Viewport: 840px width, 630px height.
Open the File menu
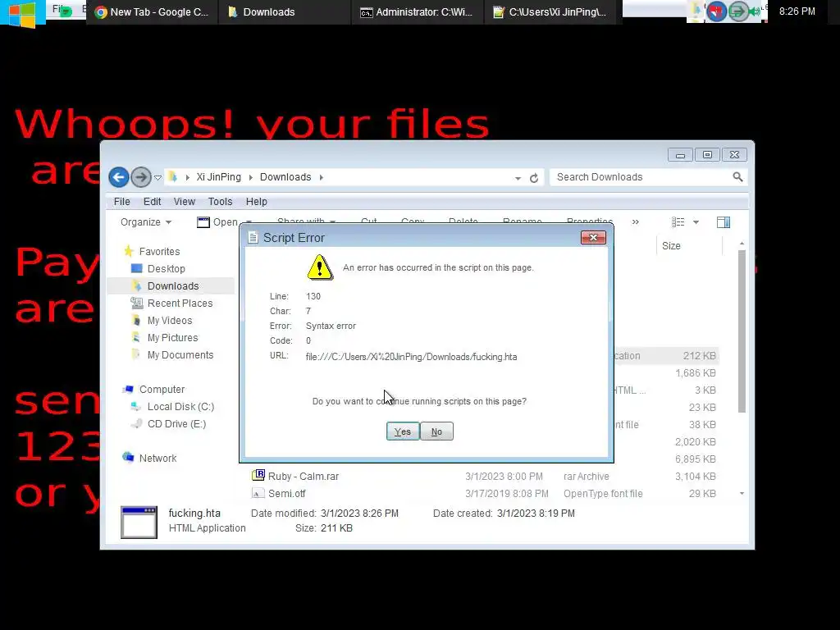click(x=121, y=202)
